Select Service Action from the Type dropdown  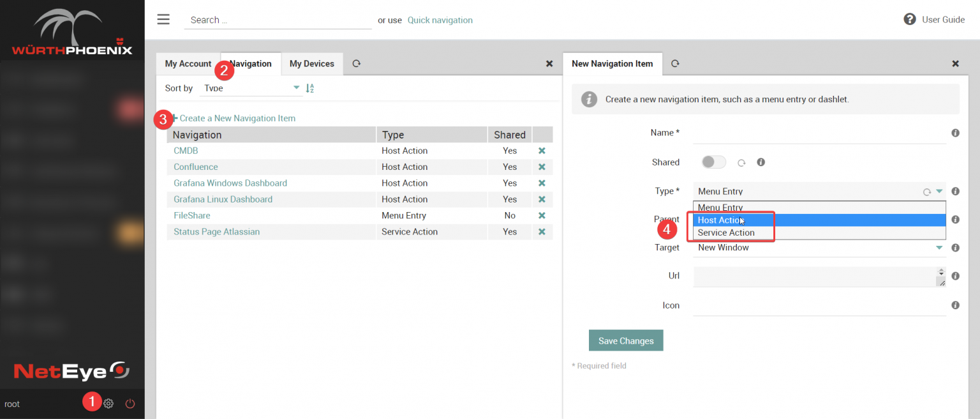click(x=725, y=232)
